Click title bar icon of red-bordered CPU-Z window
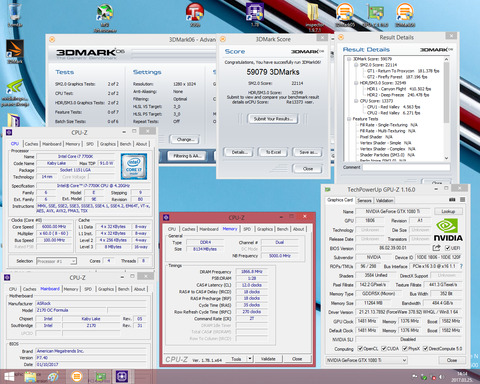The width and height of the screenshot is (480, 384). 166,217
